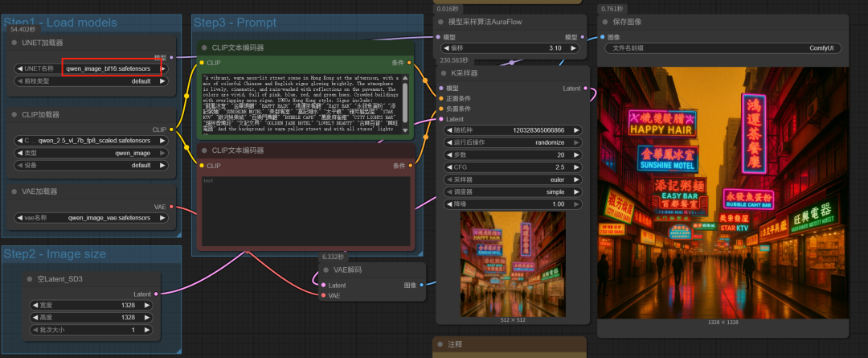868x358 pixels.
Task: Select the Step3 - Prompt group title
Action: (x=235, y=23)
